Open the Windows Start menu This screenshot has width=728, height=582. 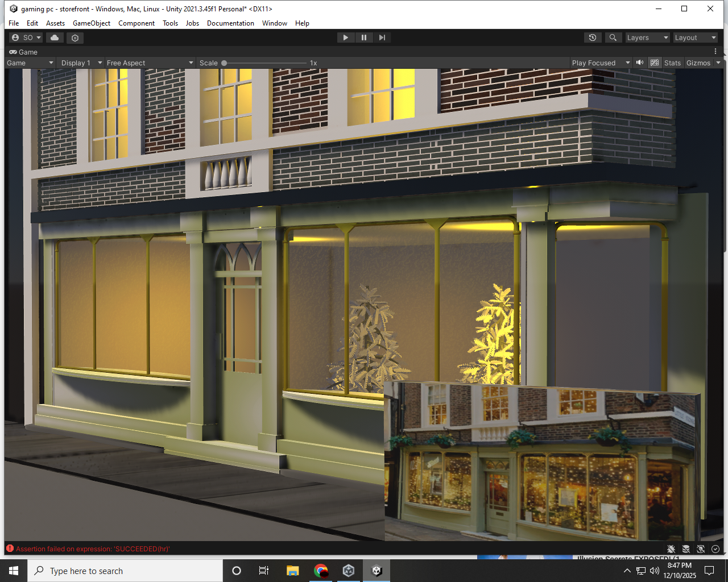tap(14, 571)
